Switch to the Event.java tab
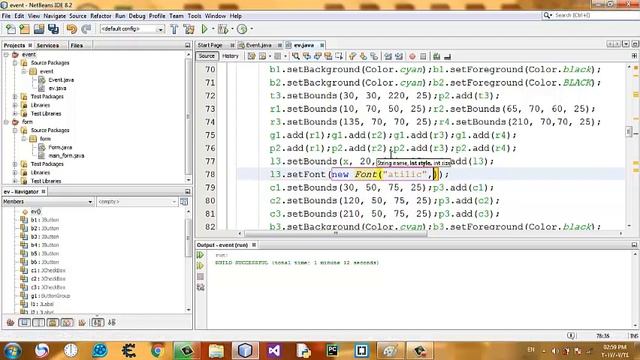This screenshot has width=640, height=360. point(258,45)
